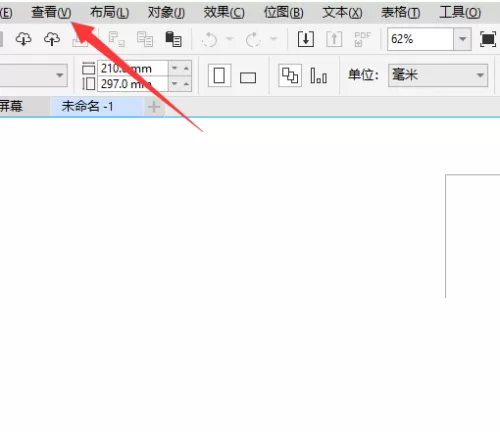Open the 文本(X) menu

pos(342,13)
